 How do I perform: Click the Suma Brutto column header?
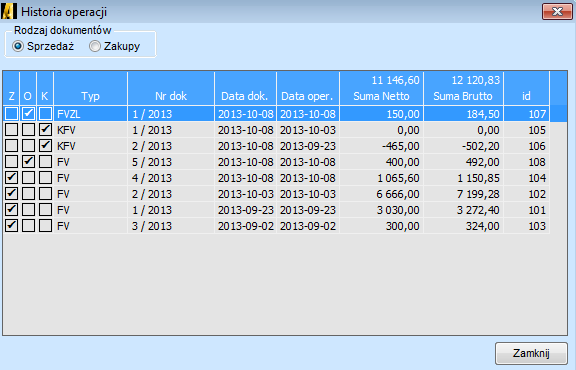[x=464, y=89]
